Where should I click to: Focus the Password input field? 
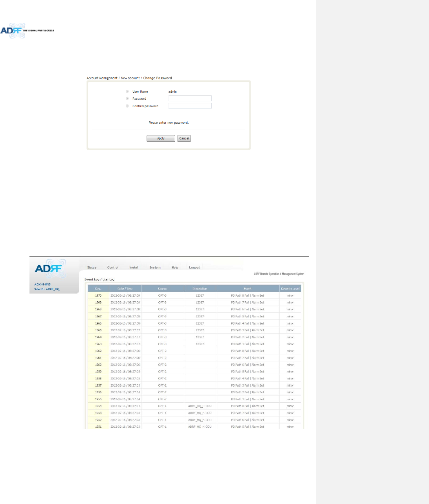click(x=190, y=99)
